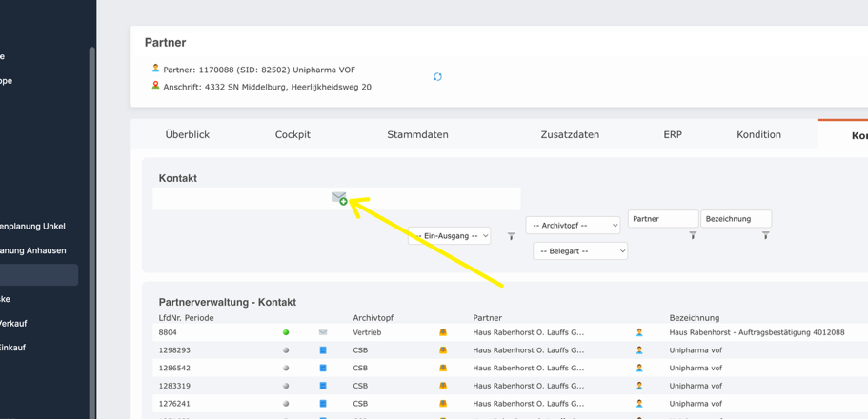Switch to the Cockpit tab

[293, 134]
